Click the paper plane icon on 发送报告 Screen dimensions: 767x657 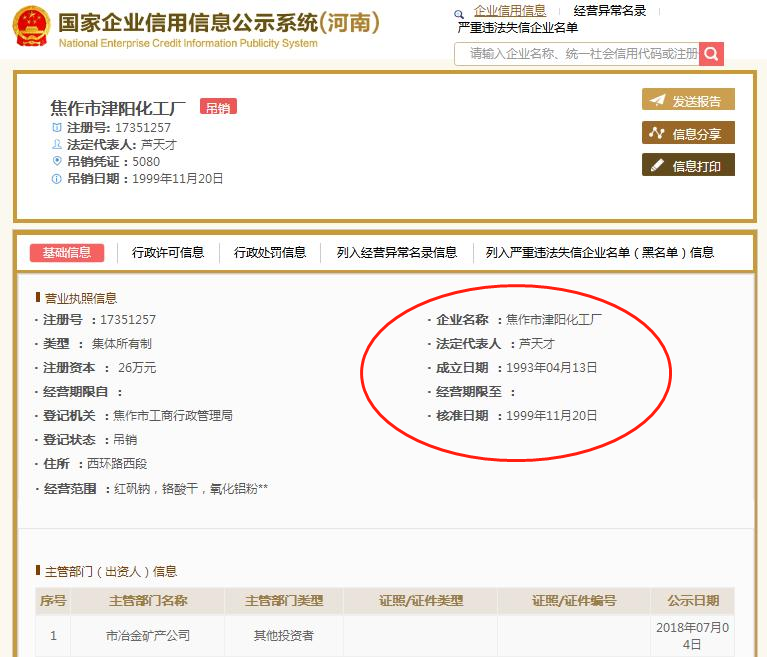[x=656, y=100]
